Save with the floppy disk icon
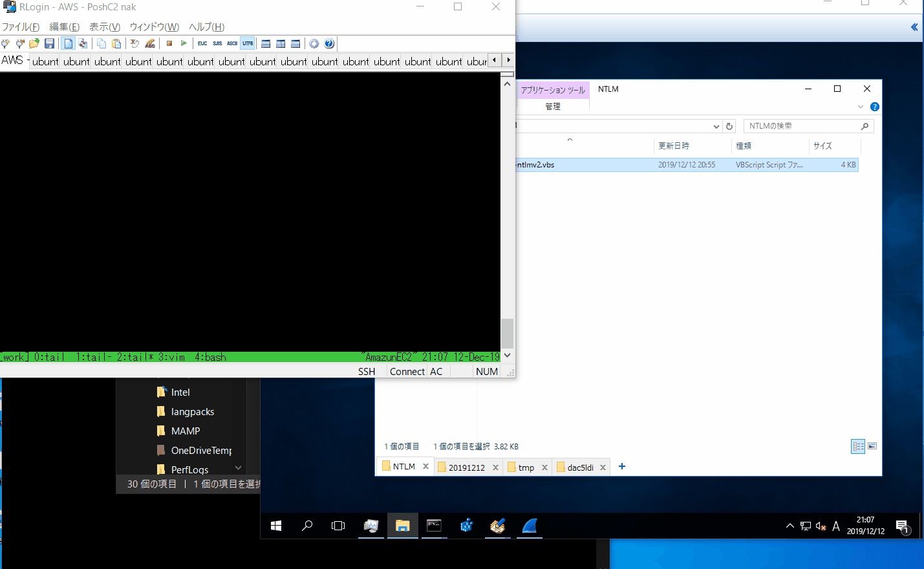The width and height of the screenshot is (924, 569). pyautogui.click(x=49, y=43)
